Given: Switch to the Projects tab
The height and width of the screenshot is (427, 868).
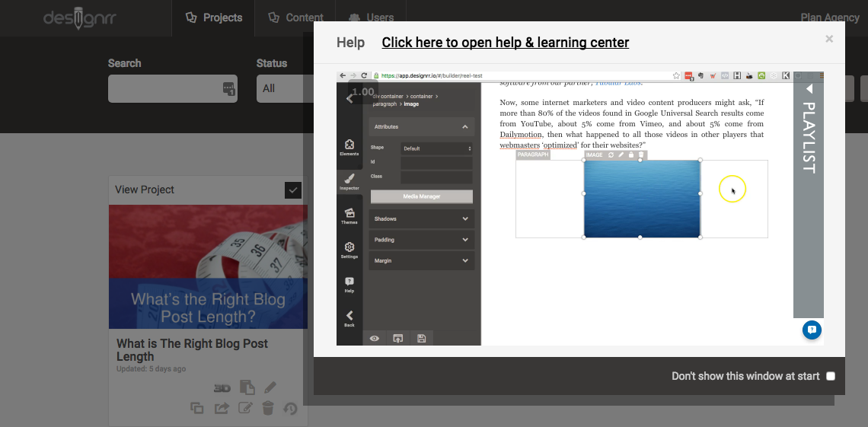Looking at the screenshot, I should click(214, 18).
